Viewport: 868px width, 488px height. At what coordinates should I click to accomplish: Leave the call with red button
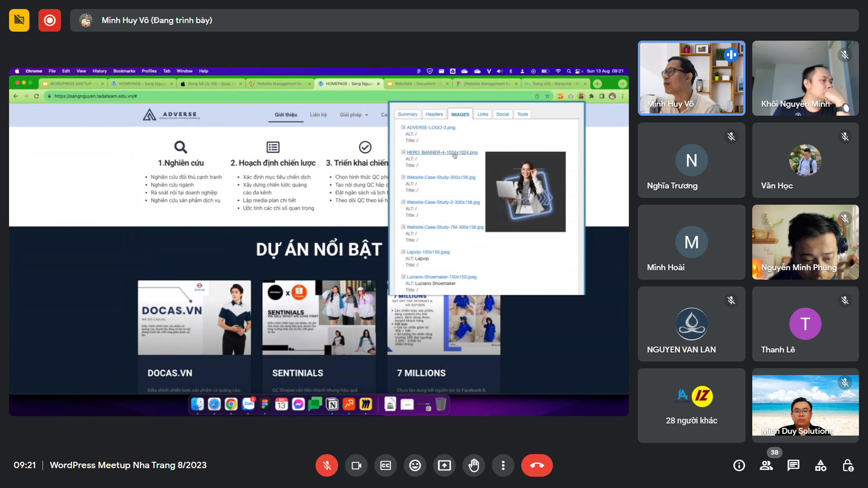[537, 465]
